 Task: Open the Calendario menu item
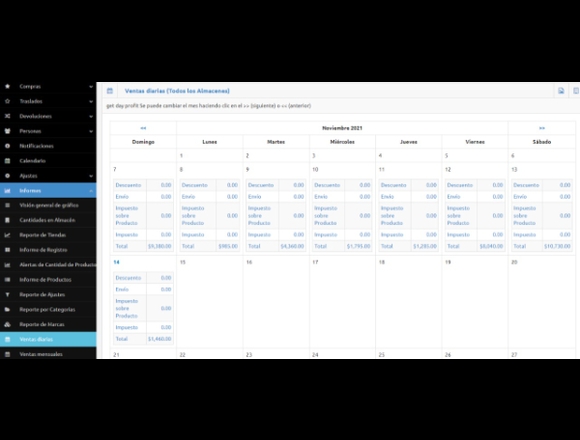pyautogui.click(x=48, y=161)
